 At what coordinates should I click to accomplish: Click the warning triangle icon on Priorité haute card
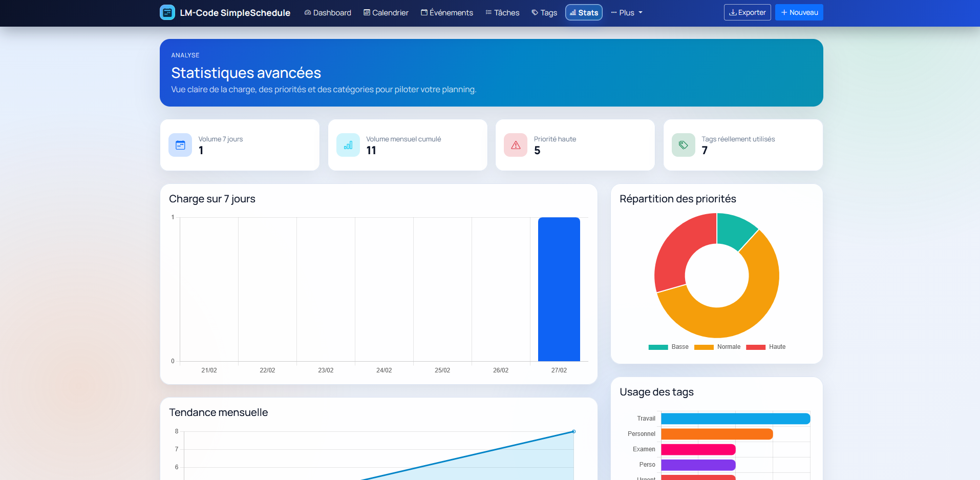pos(516,145)
